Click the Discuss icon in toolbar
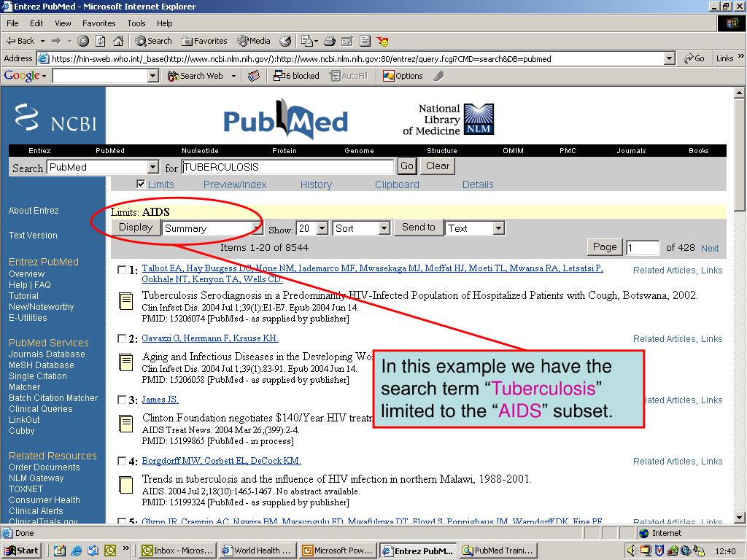Image resolution: width=747 pixels, height=560 pixels. click(x=365, y=41)
